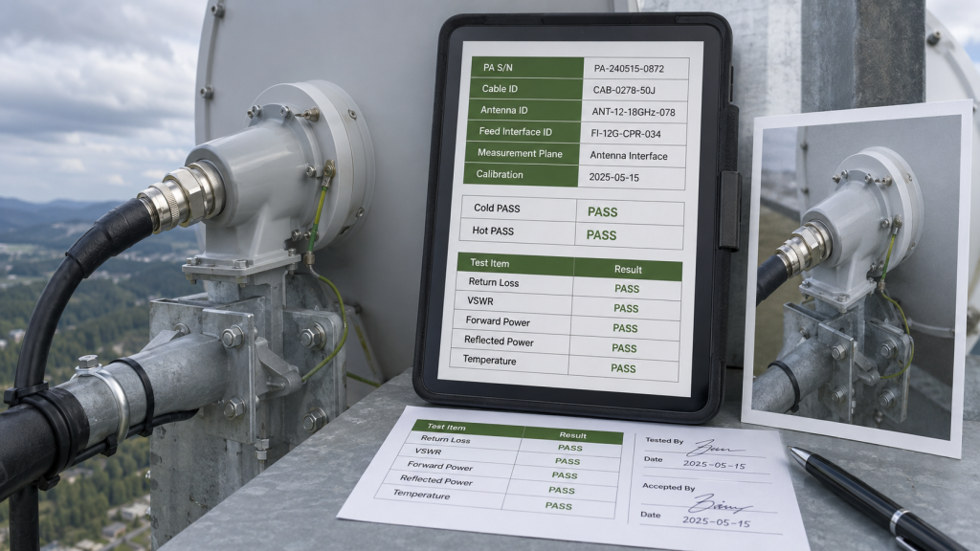Select the Cable ID label
Image resolution: width=980 pixels, height=551 pixels.
pyautogui.click(x=500, y=89)
